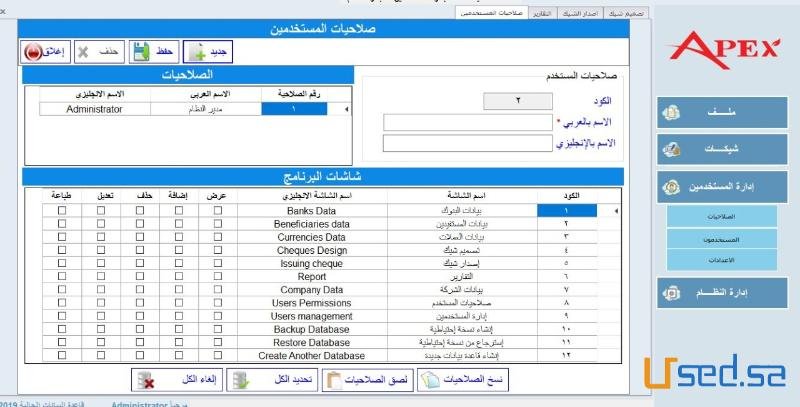Click the Arabic name (الاسم بالعربي) input field
800x407 pixels.
click(x=469, y=121)
